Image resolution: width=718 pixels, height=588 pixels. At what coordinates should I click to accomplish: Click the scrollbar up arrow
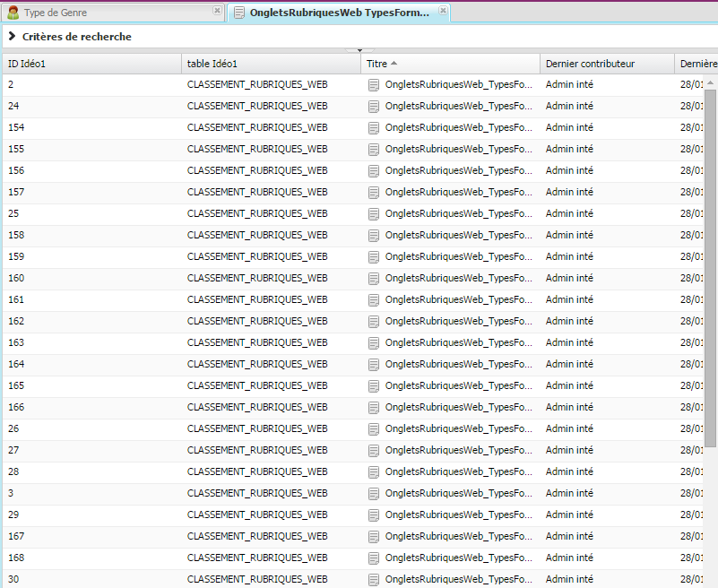[710, 83]
